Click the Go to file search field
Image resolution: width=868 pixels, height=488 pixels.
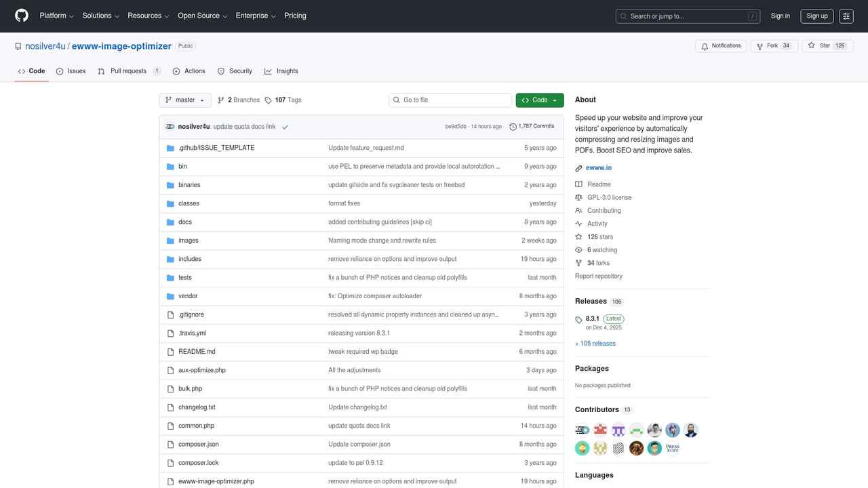[451, 100]
